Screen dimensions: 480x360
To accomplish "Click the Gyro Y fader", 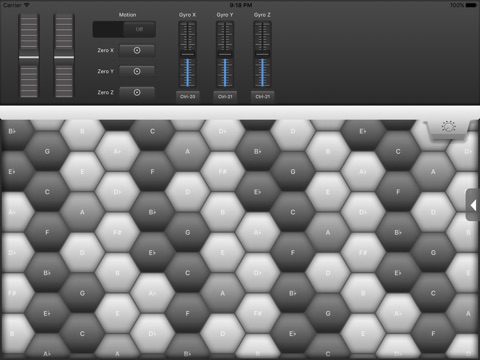I will click(225, 54).
